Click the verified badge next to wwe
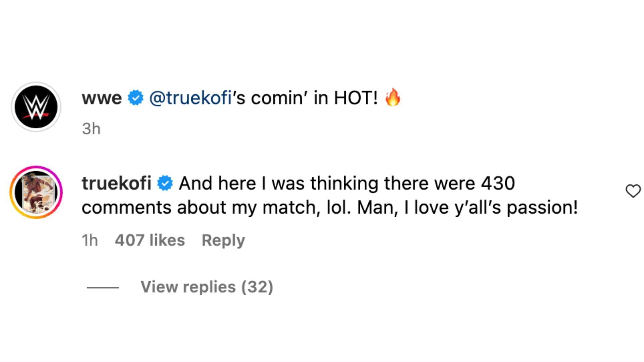 (136, 98)
